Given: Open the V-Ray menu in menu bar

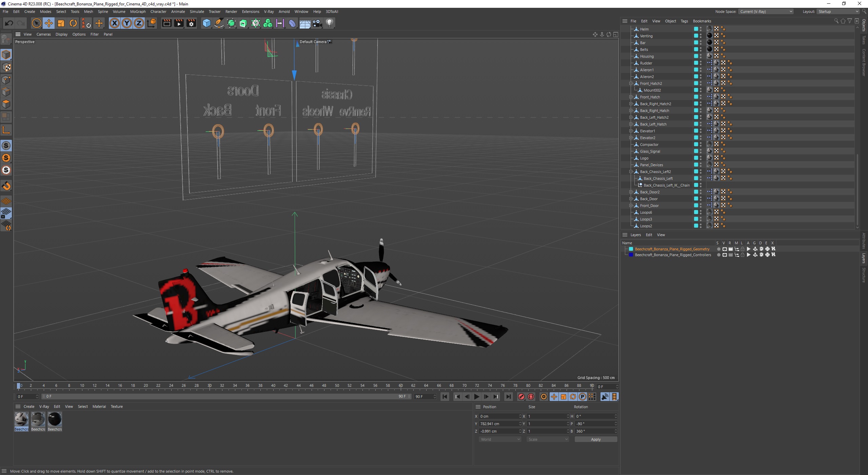Looking at the screenshot, I should coord(269,12).
